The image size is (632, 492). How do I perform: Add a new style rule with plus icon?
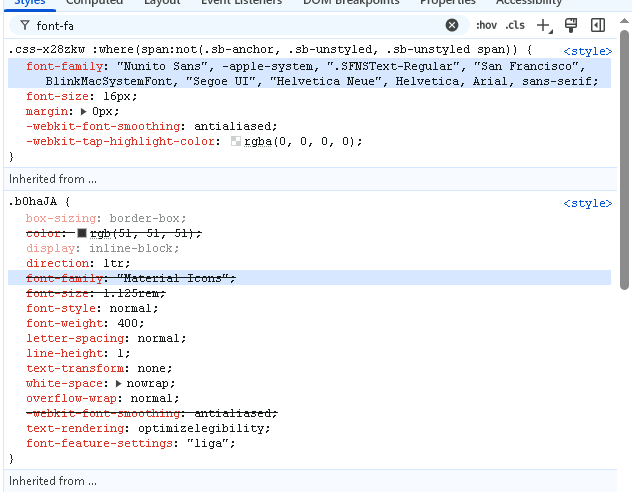545,25
